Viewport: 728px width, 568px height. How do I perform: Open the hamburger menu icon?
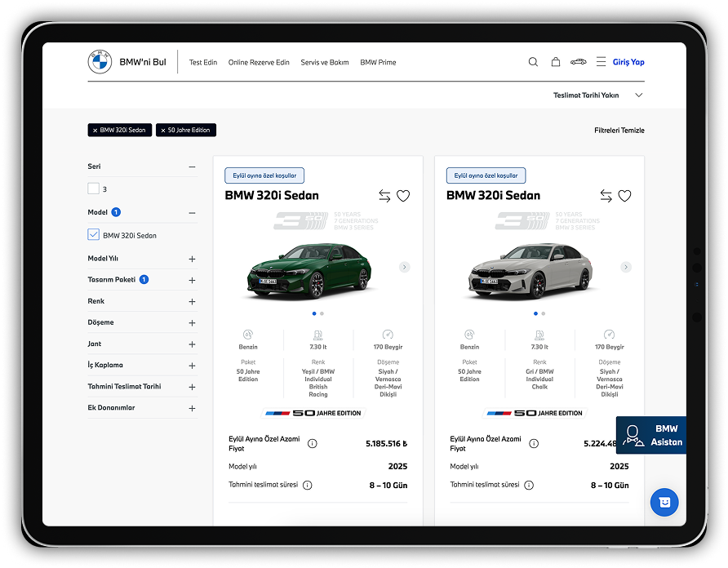click(x=602, y=62)
